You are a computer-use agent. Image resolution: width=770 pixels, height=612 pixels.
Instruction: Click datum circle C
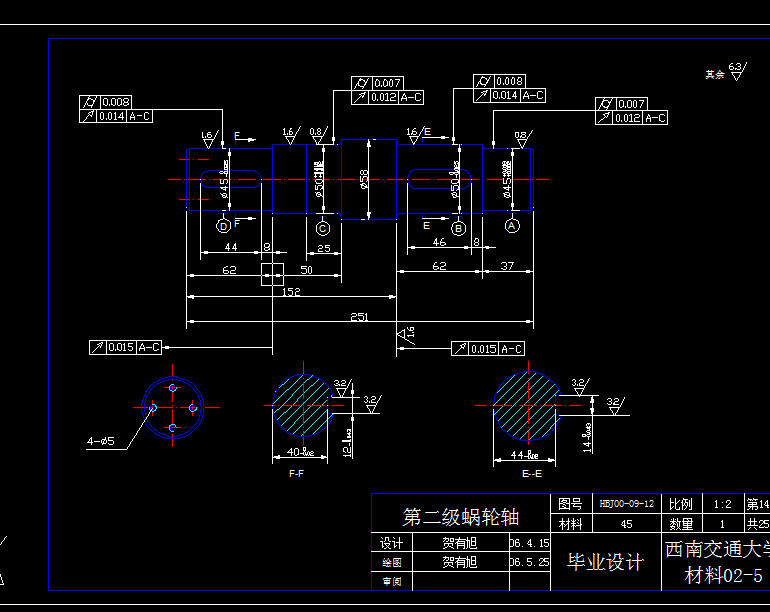coord(323,228)
